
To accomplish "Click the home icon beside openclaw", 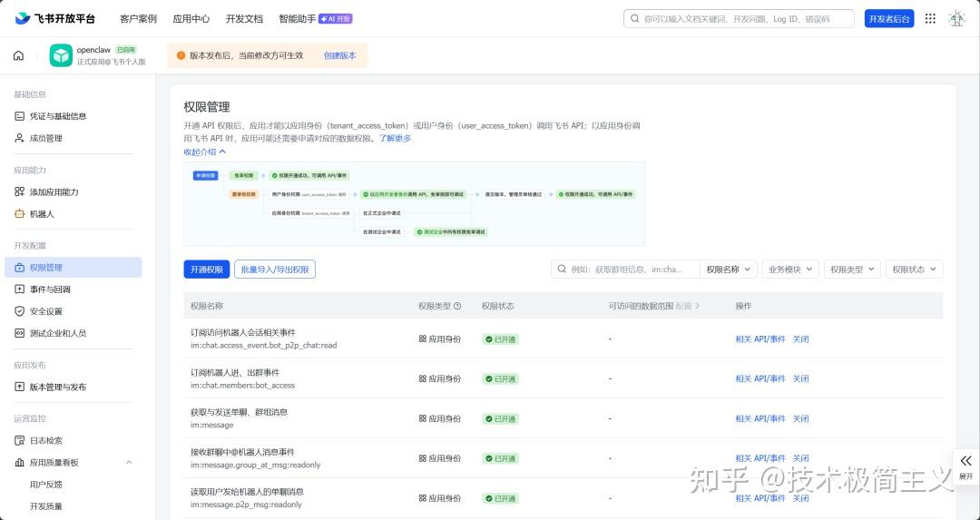I will click(x=18, y=55).
